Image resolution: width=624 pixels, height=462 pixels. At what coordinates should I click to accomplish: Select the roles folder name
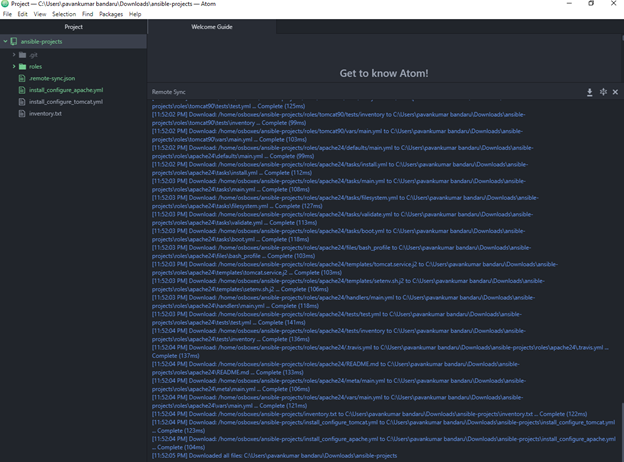pyautogui.click(x=35, y=66)
